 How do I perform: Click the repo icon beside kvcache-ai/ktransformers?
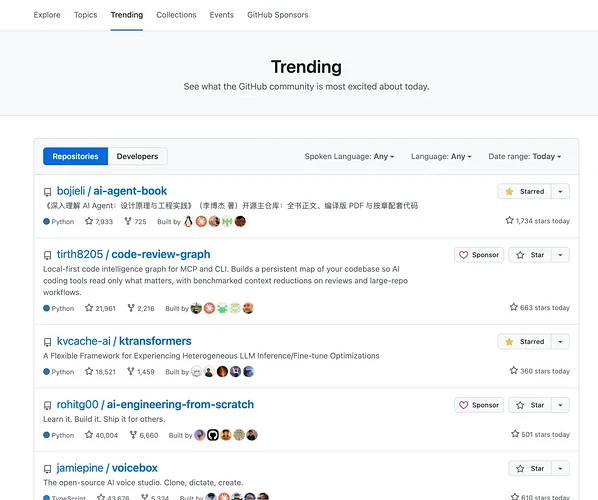click(47, 342)
